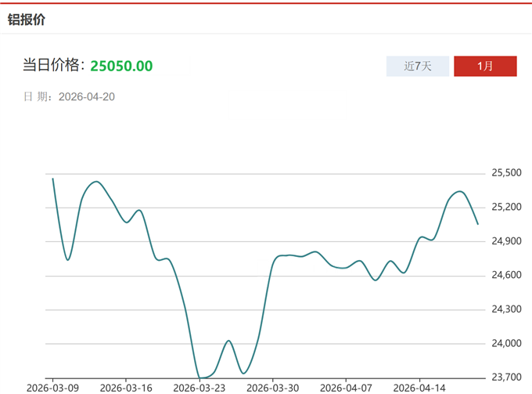Image resolution: width=532 pixels, height=394 pixels.
Task: Click the 2026-03-30 x-axis label
Action: point(272,388)
